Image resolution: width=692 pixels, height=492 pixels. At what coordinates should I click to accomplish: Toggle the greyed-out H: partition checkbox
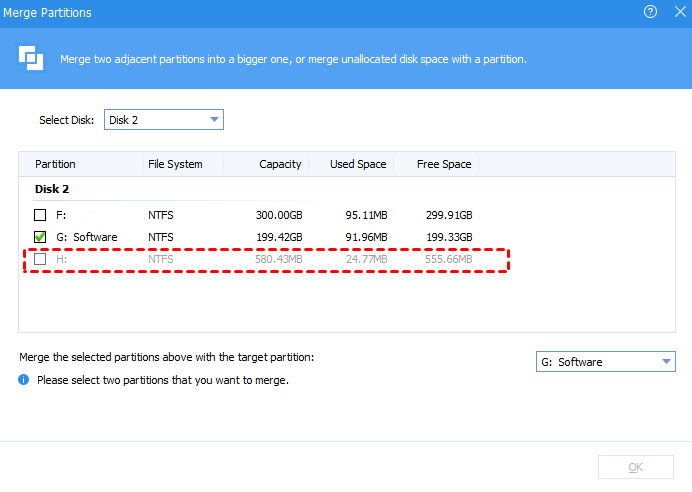[x=40, y=260]
